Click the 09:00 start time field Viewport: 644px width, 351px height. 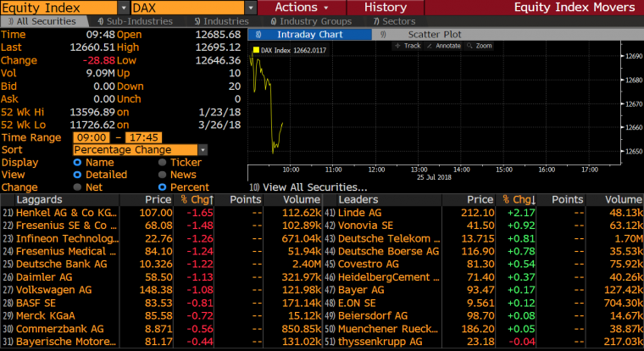click(92, 137)
